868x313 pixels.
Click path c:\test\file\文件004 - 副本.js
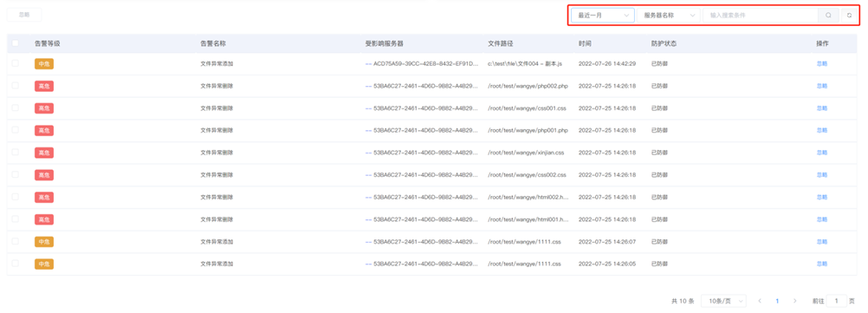pyautogui.click(x=525, y=63)
